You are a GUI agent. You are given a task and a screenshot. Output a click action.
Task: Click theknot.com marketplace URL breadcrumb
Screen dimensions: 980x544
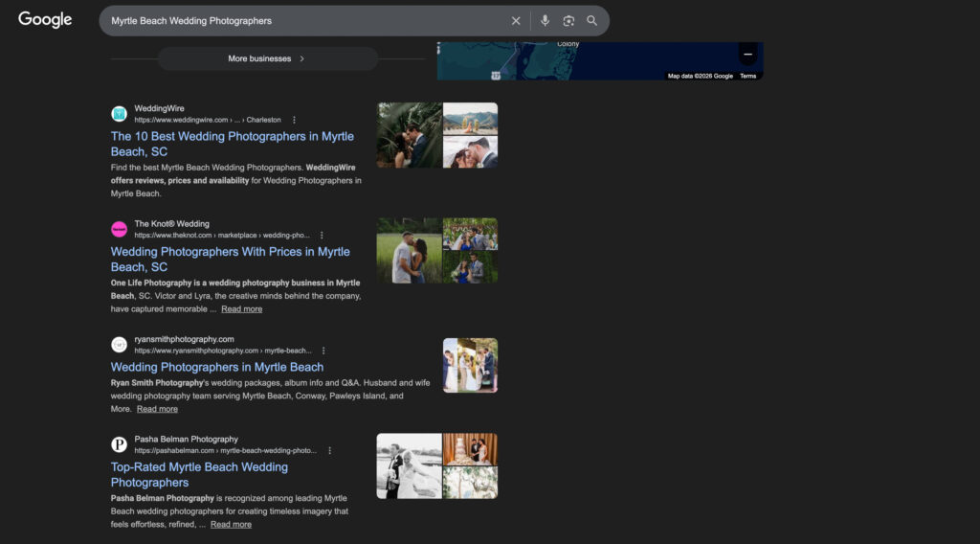click(x=222, y=236)
